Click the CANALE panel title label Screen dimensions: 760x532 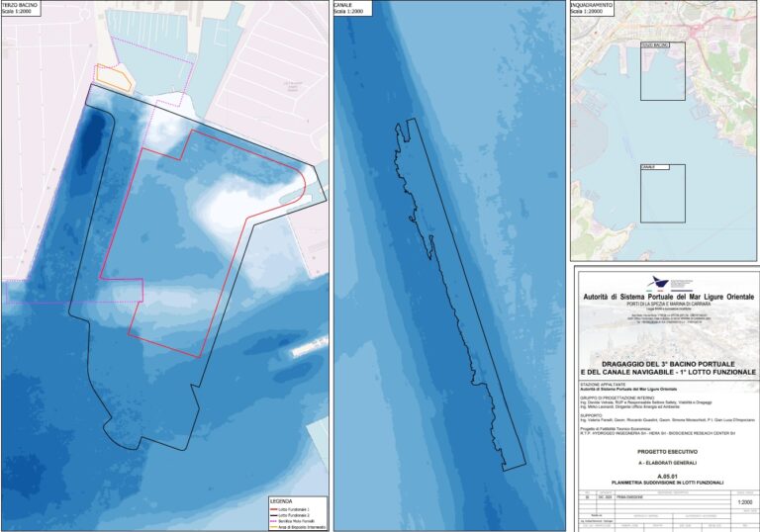point(345,5)
